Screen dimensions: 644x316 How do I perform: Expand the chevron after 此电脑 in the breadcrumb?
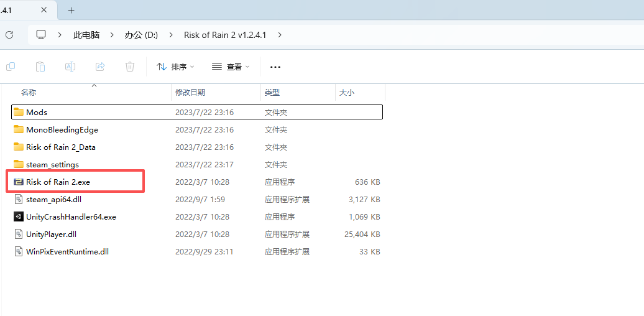[x=112, y=35]
